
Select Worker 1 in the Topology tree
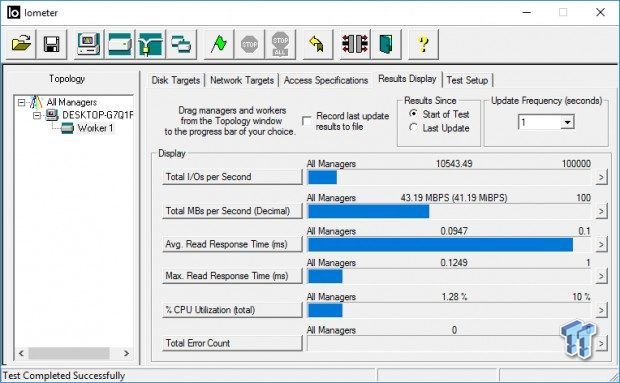pyautogui.click(x=95, y=128)
